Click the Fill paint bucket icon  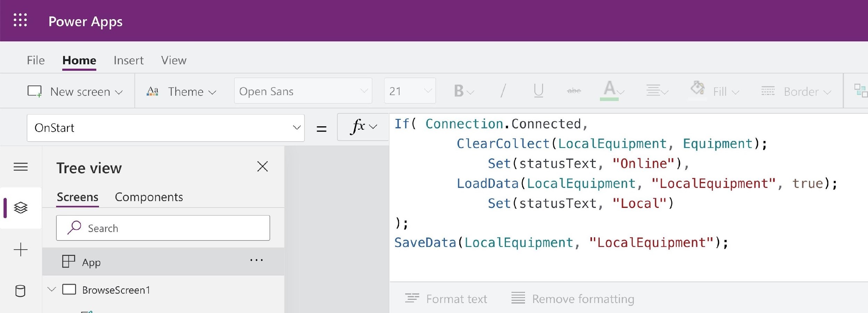pos(697,88)
